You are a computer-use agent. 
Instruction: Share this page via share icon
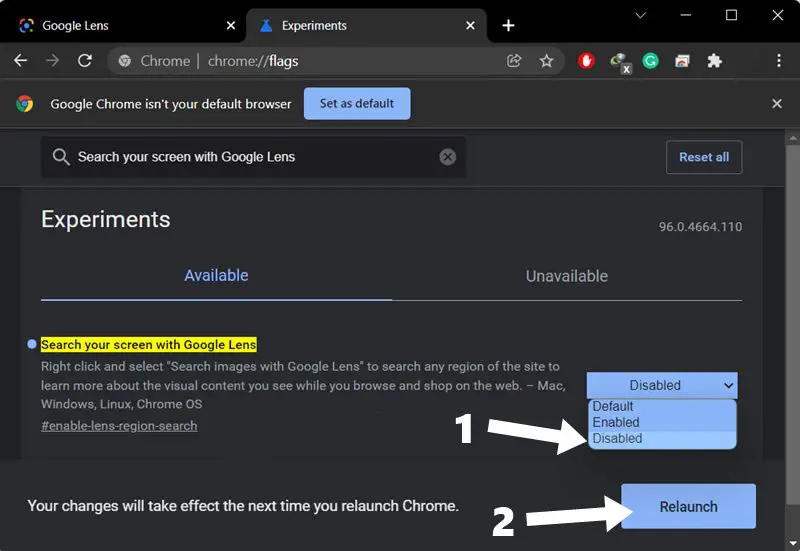coord(514,61)
